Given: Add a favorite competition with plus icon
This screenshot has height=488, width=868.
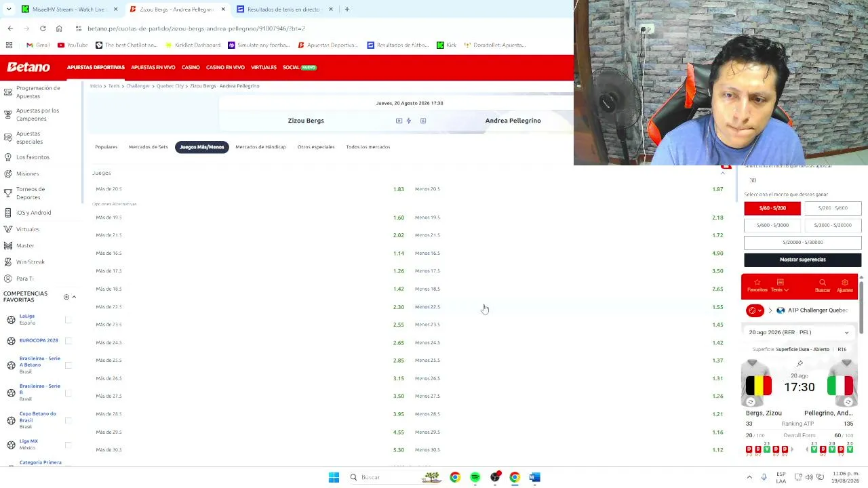Looking at the screenshot, I should pos(66,297).
